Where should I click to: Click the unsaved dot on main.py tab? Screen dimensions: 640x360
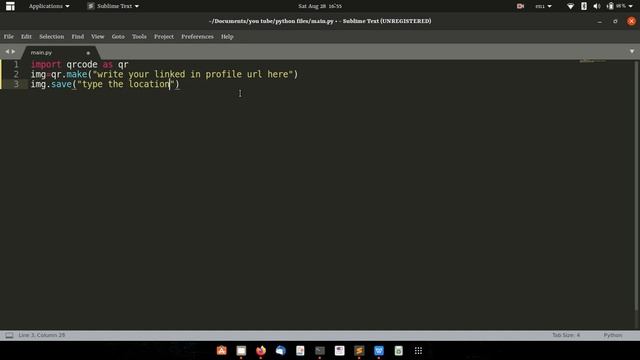click(88, 53)
